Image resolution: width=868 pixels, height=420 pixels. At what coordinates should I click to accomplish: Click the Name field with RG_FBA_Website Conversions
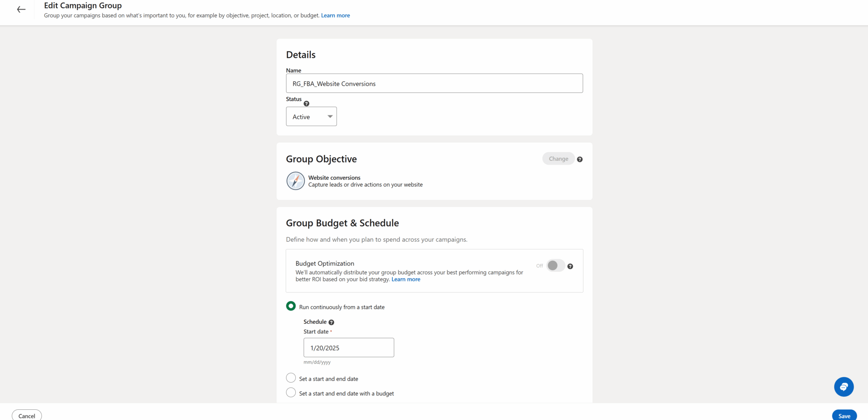coord(434,84)
